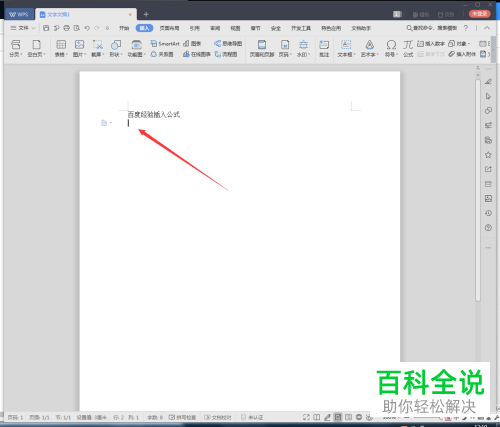The image size is (500, 427).
Task: Switch to full screen view in the status bar
Action: tap(306, 417)
